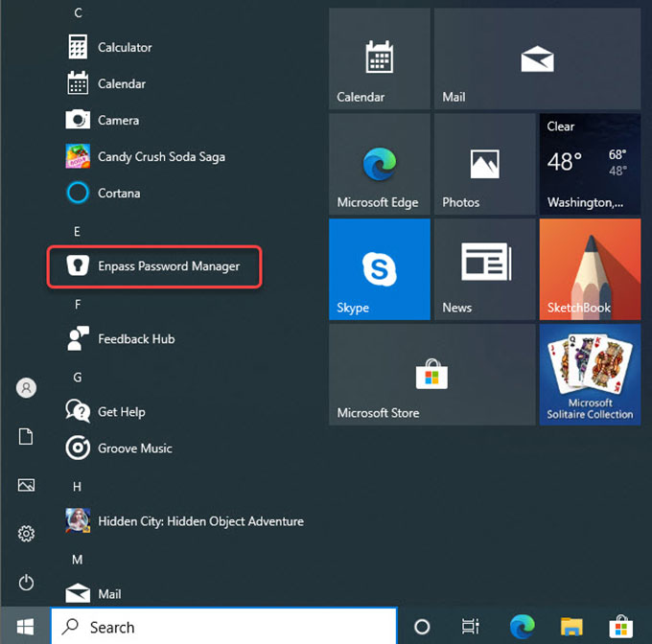Open Pictures from the Start sidebar

[x=26, y=485]
